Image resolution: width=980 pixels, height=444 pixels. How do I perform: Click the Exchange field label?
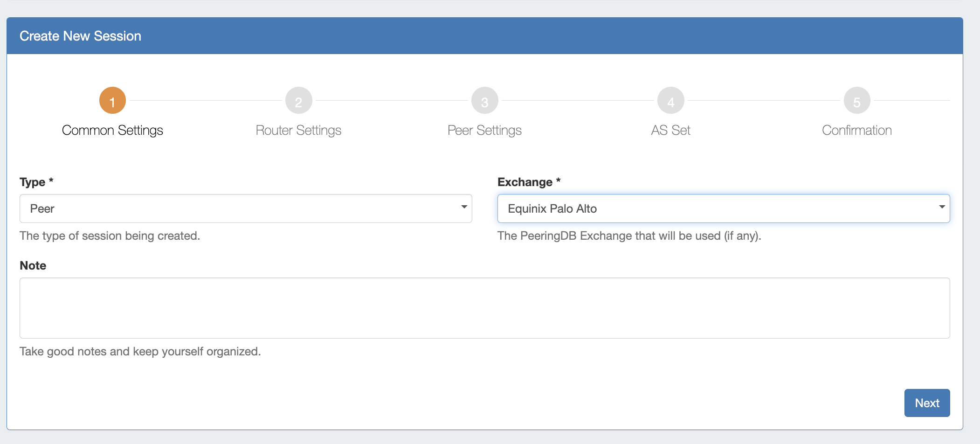(x=525, y=182)
